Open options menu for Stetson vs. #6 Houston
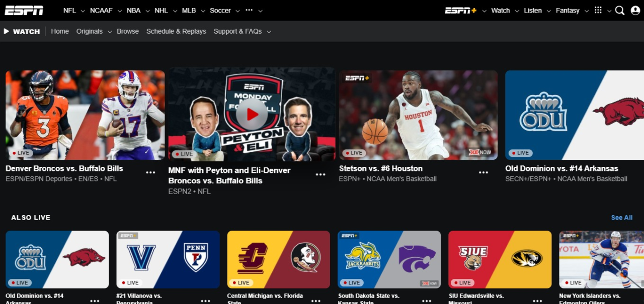 click(484, 172)
